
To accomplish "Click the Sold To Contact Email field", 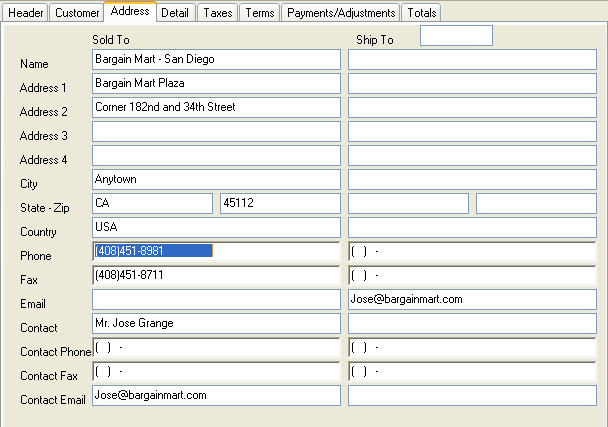I will [216, 396].
